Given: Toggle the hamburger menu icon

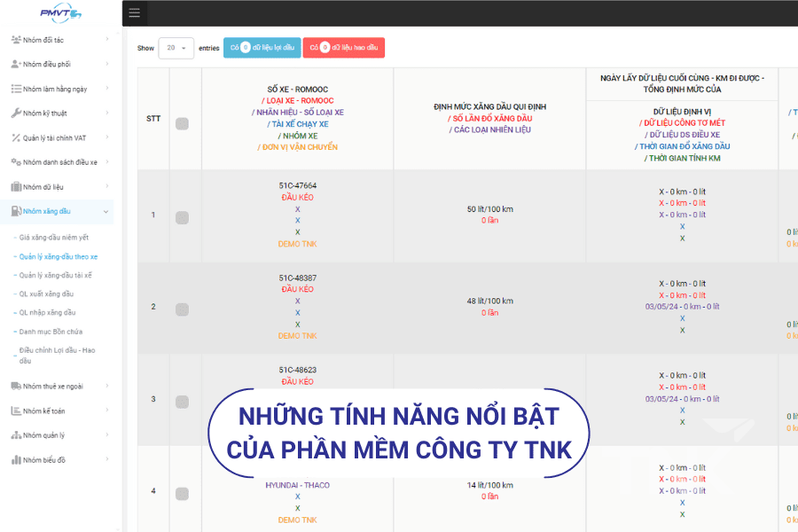Looking at the screenshot, I should (x=135, y=13).
